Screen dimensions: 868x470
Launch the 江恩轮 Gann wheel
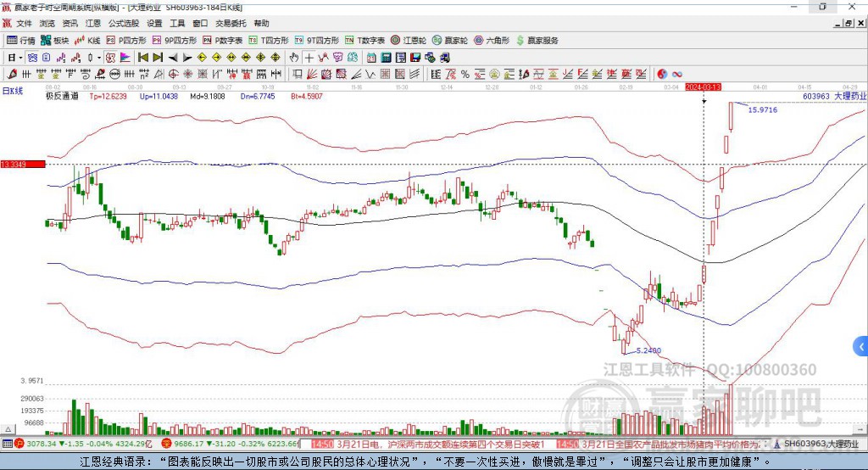(x=409, y=41)
